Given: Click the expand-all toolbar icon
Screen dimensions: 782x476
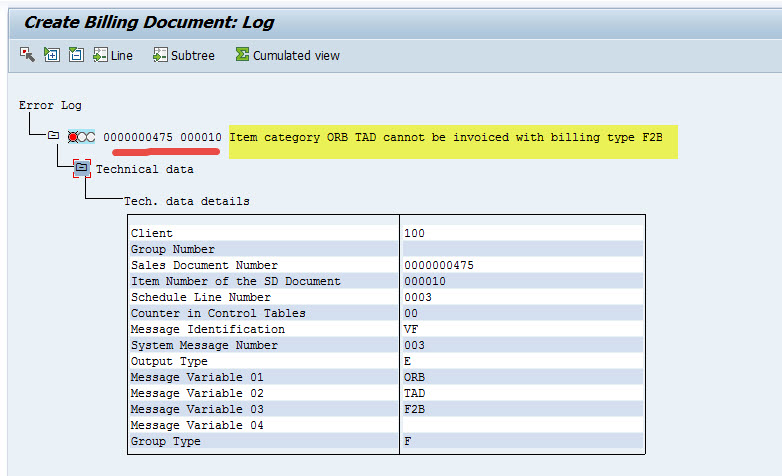Looking at the screenshot, I should point(52,54).
